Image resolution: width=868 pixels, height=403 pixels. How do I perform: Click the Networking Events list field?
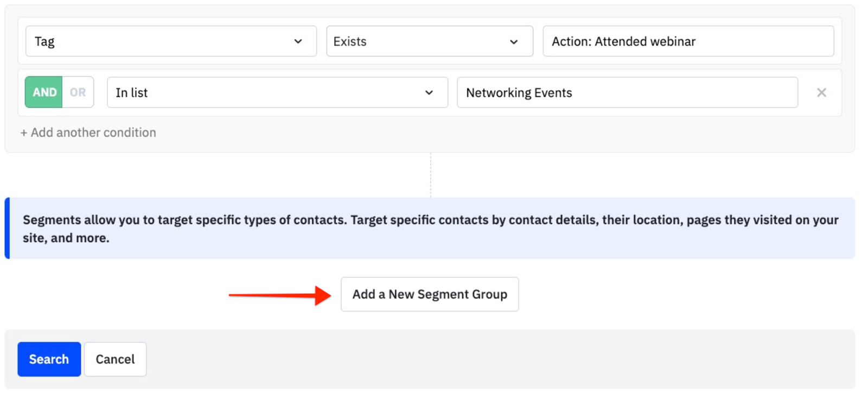pos(627,93)
